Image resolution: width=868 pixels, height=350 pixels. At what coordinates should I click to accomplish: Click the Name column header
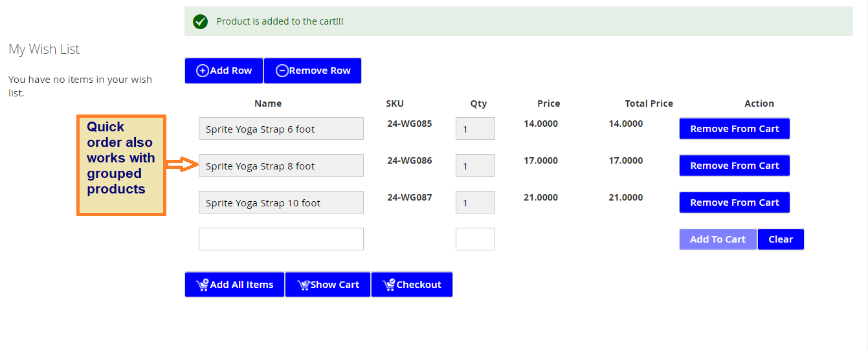(x=268, y=104)
